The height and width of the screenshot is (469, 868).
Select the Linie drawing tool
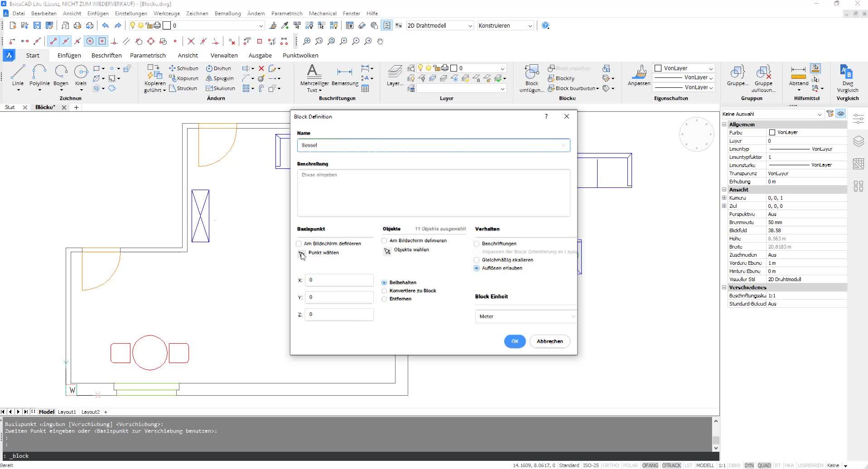coord(18,72)
